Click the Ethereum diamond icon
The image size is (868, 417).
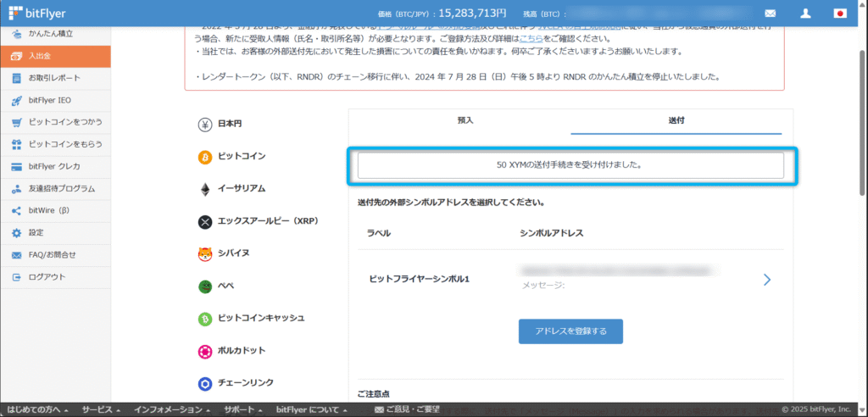click(205, 189)
